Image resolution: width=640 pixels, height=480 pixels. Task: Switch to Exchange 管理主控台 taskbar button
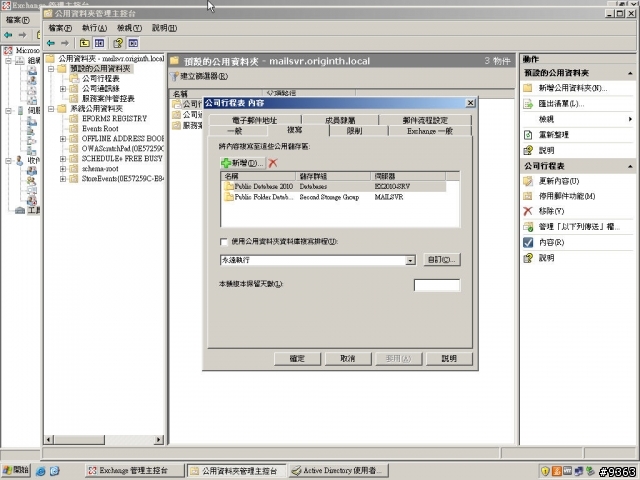(x=135, y=471)
